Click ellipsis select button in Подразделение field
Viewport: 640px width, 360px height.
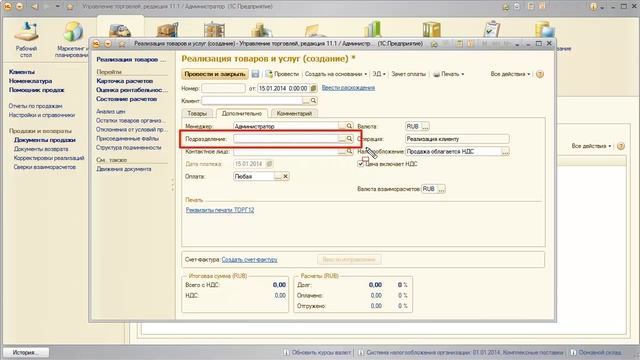[342, 139]
